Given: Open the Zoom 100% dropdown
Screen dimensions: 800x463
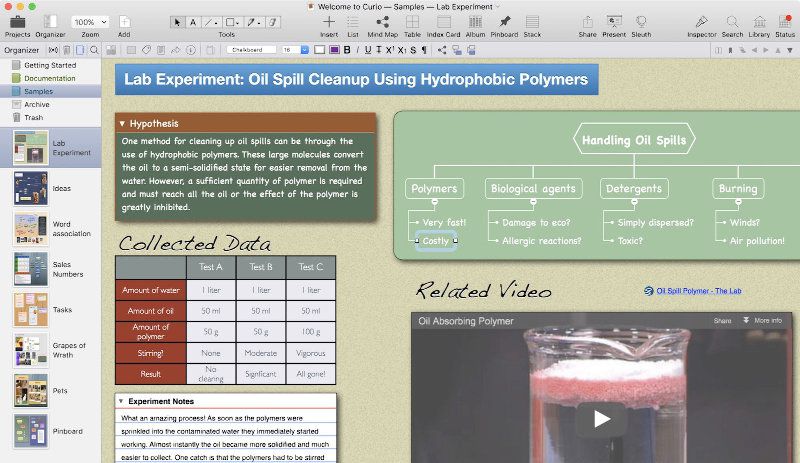Looking at the screenshot, I should click(x=90, y=22).
